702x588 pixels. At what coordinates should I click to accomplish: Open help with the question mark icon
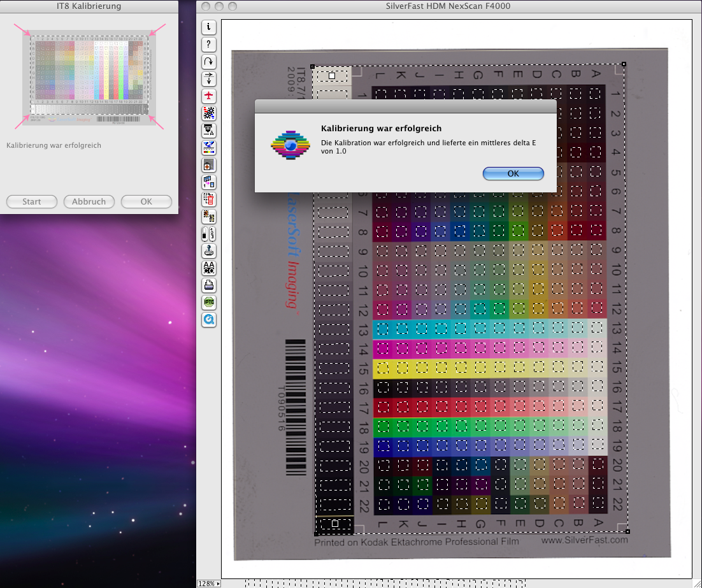click(x=209, y=45)
